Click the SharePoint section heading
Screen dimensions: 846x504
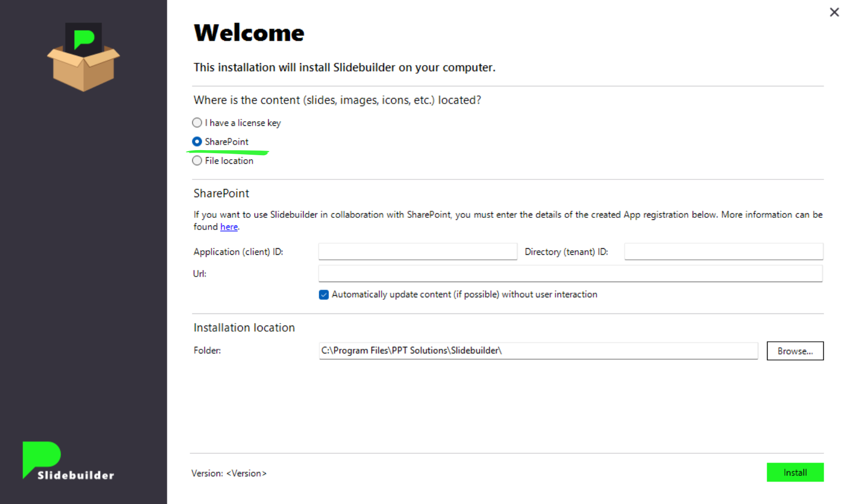coord(221,193)
